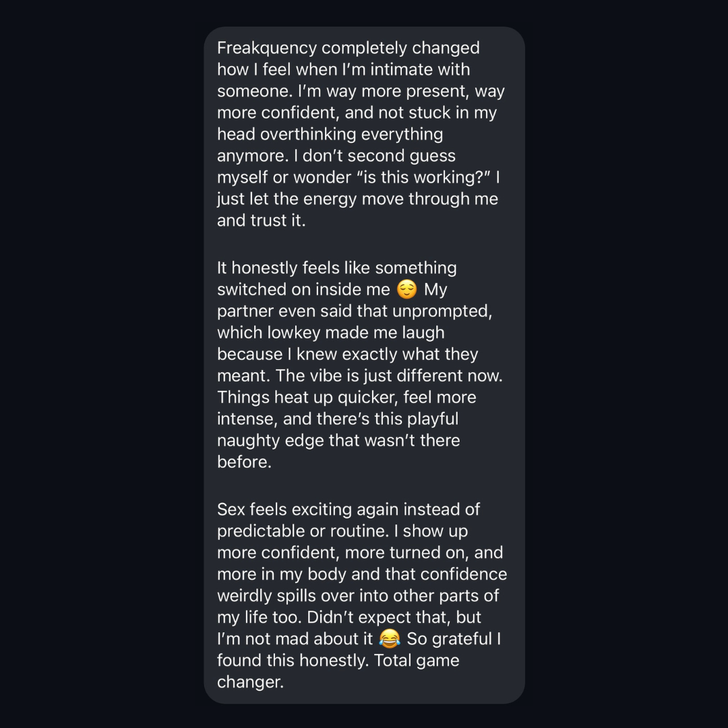Click "The vibe is just different now" sentence
This screenshot has height=728, width=728.
[388, 375]
